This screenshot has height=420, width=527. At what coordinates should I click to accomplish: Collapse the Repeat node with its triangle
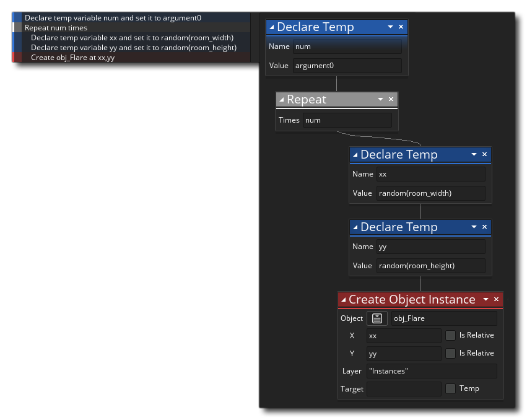(282, 100)
